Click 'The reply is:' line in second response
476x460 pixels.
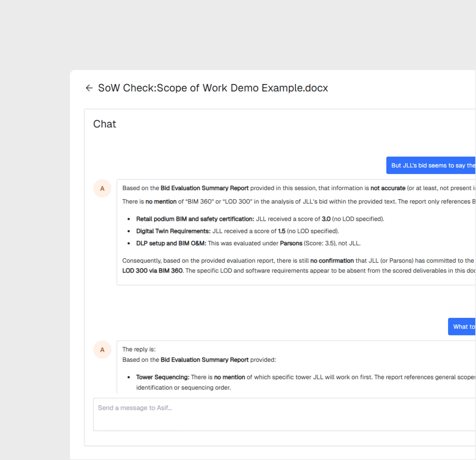coord(139,349)
